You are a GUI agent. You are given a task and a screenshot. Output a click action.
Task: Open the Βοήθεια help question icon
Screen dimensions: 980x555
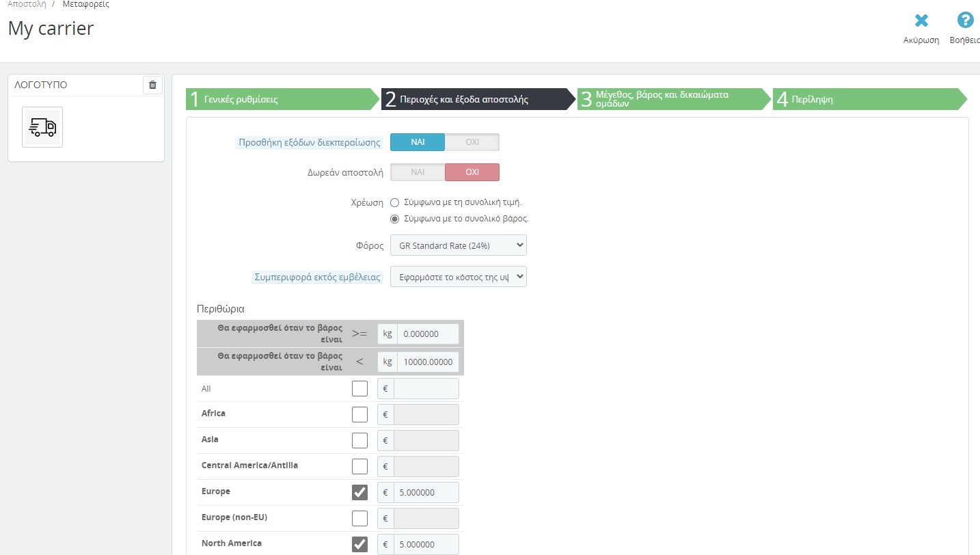pyautogui.click(x=964, y=21)
